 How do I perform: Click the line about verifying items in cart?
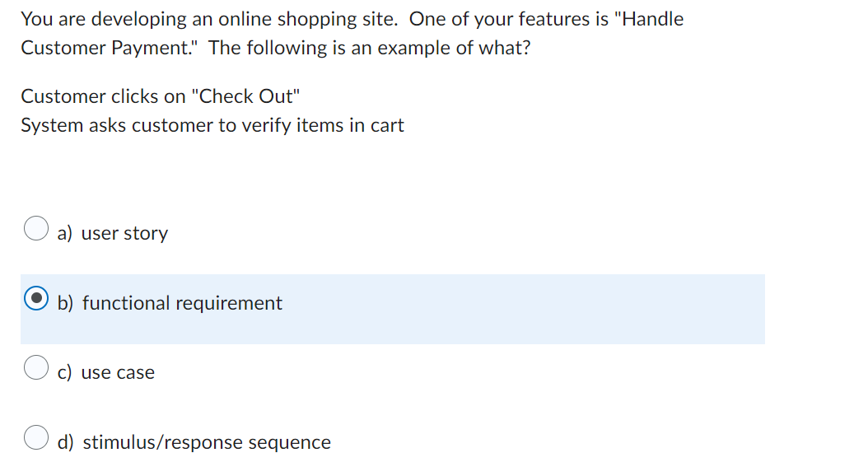click(212, 125)
